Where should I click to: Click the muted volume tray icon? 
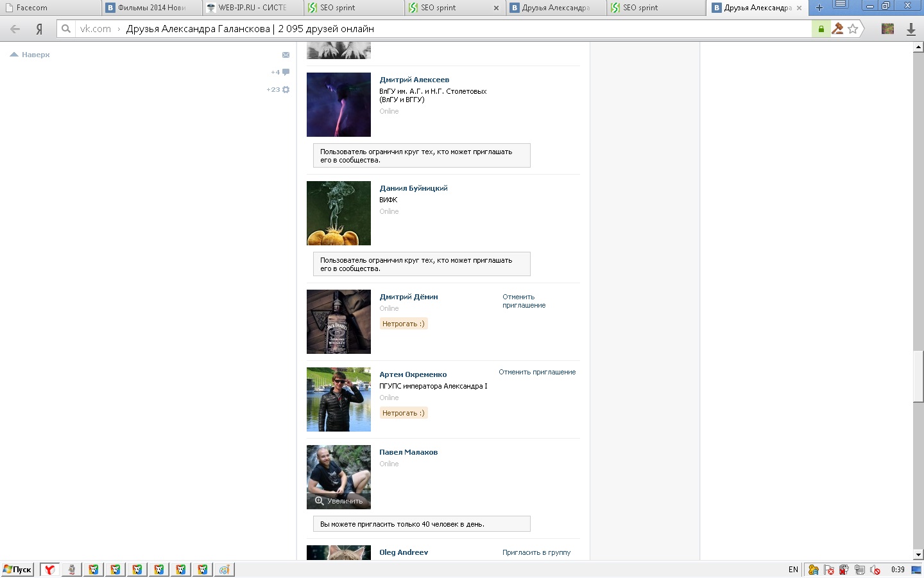[874, 570]
